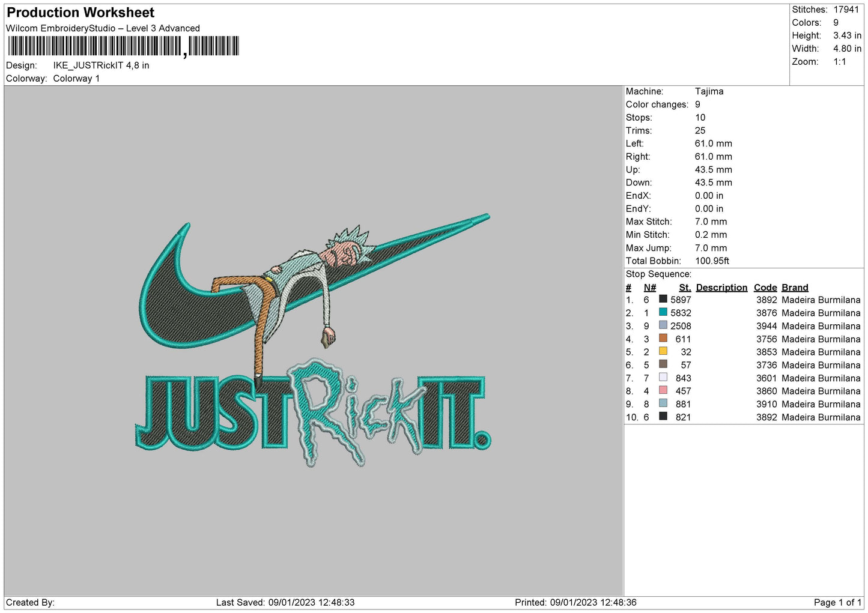The width and height of the screenshot is (868, 613).
Task: Select the brown swatch for code 3736
Action: 663,364
